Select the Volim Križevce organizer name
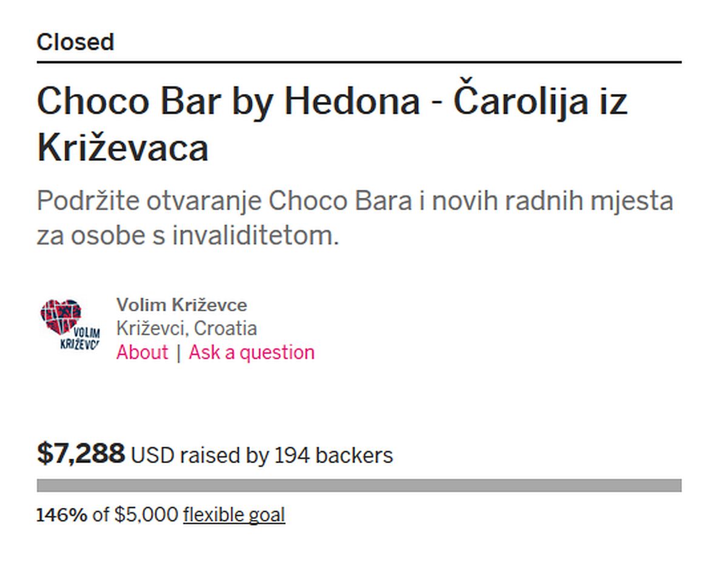The height and width of the screenshot is (565, 728). (181, 305)
